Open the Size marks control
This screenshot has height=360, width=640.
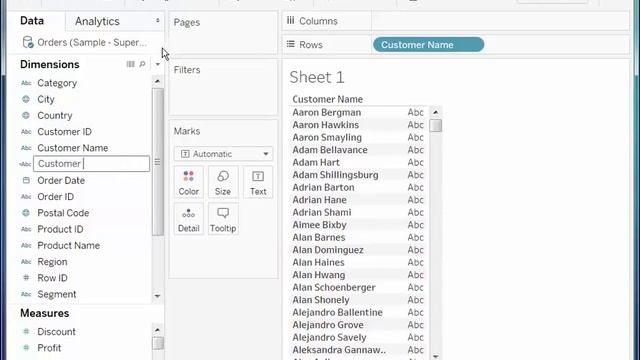(x=223, y=182)
